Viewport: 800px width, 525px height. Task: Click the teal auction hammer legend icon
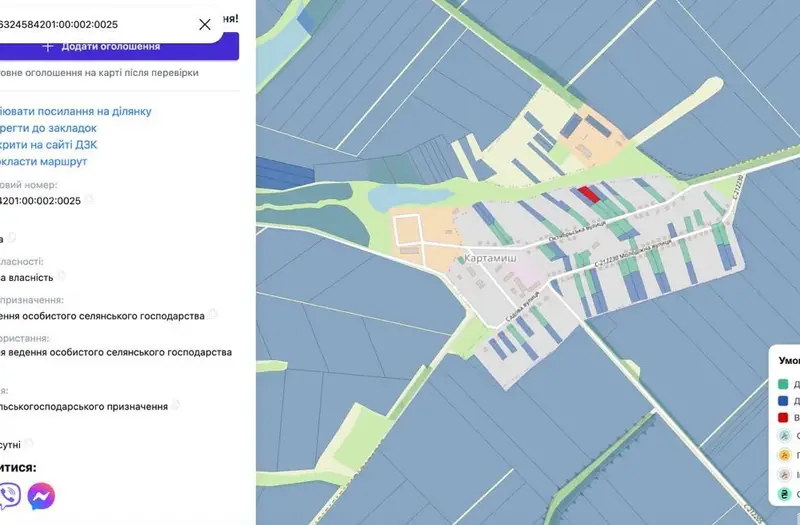(x=784, y=436)
